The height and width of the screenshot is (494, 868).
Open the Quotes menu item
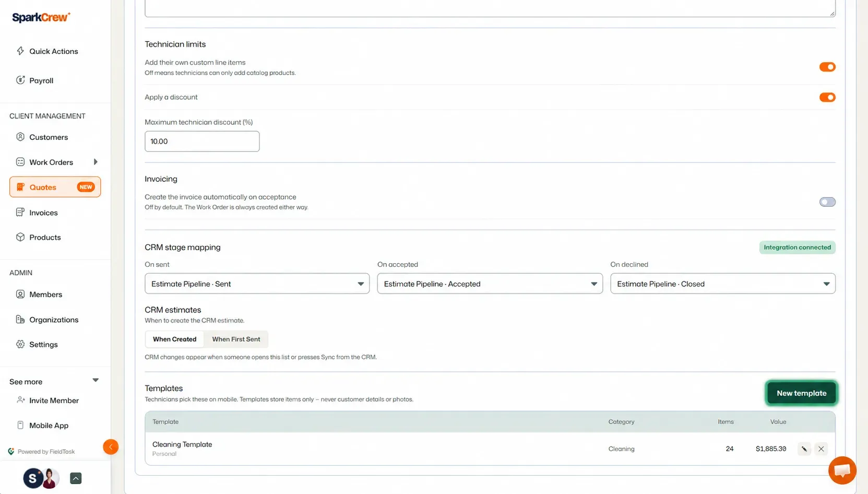55,187
